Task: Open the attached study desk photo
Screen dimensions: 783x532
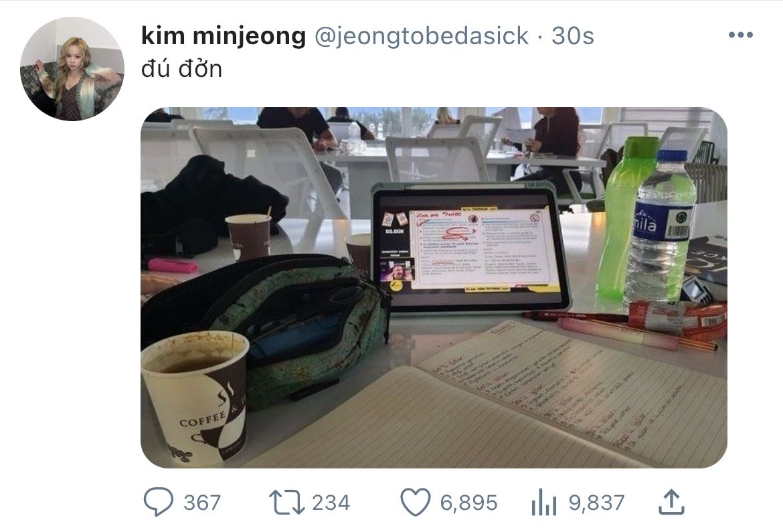Action: (434, 287)
